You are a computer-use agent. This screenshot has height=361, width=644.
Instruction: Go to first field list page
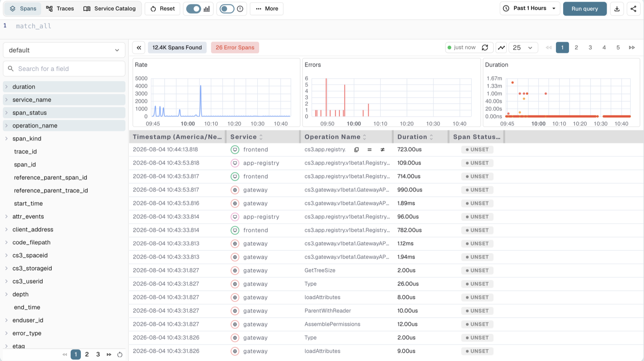64,355
